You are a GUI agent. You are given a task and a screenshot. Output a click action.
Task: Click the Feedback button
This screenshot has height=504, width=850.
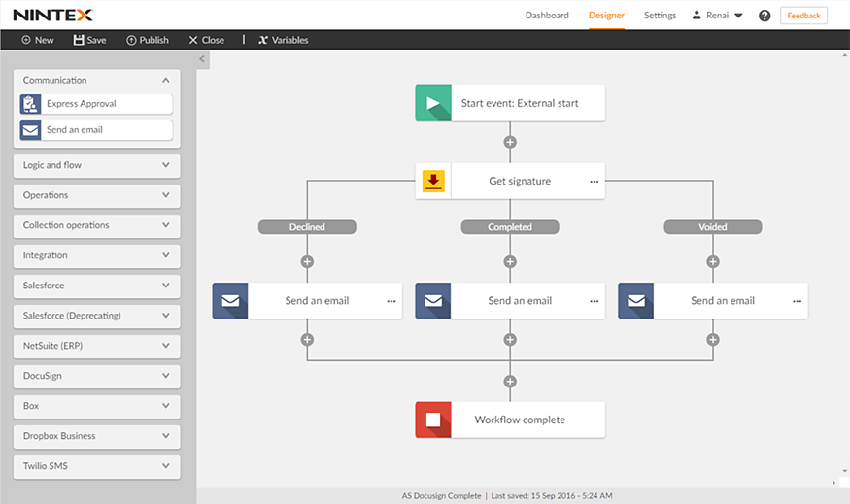(803, 16)
